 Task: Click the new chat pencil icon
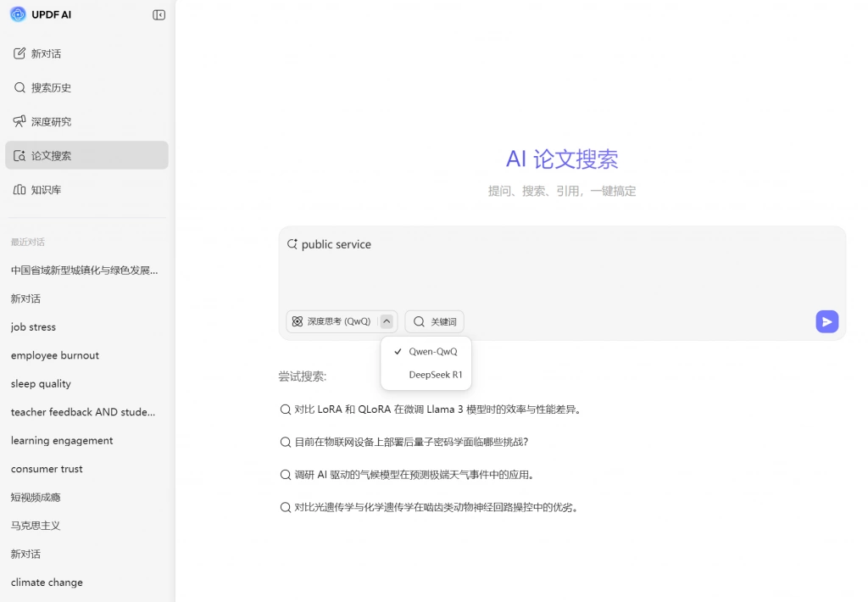pyautogui.click(x=19, y=53)
